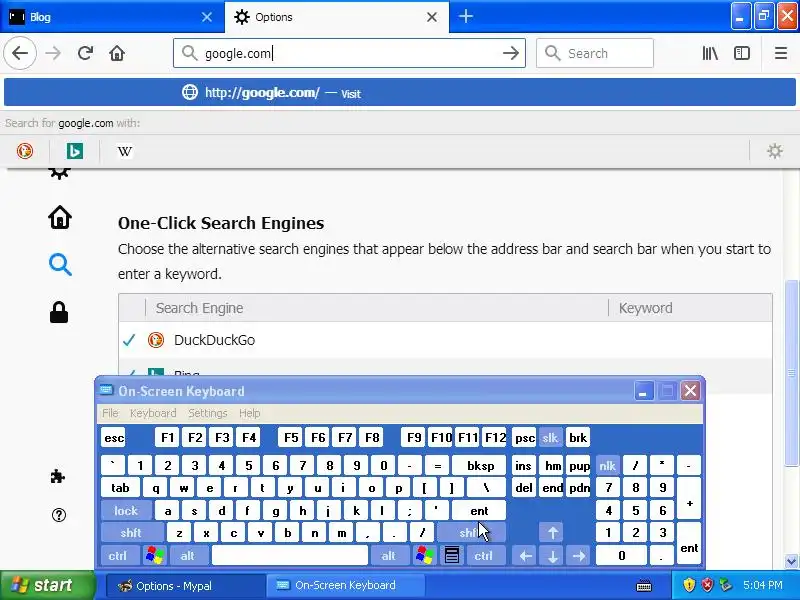
Task: Open the browser home page icon
Action: [x=117, y=53]
